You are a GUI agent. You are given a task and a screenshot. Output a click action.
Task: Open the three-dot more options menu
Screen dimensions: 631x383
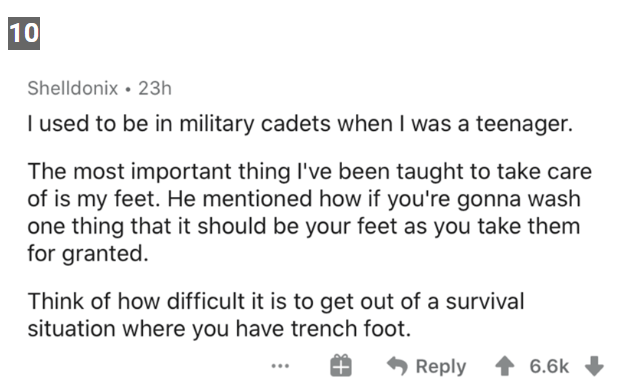pos(280,366)
